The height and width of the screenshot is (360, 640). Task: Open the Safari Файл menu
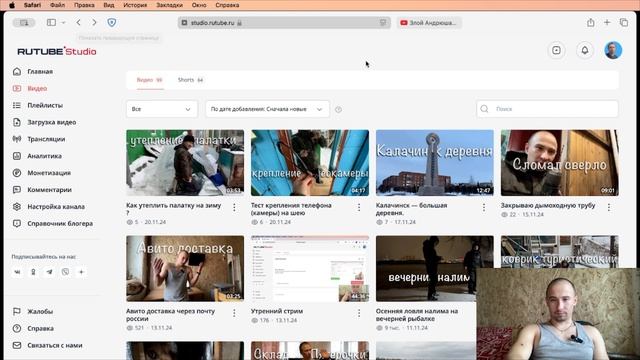(57, 5)
